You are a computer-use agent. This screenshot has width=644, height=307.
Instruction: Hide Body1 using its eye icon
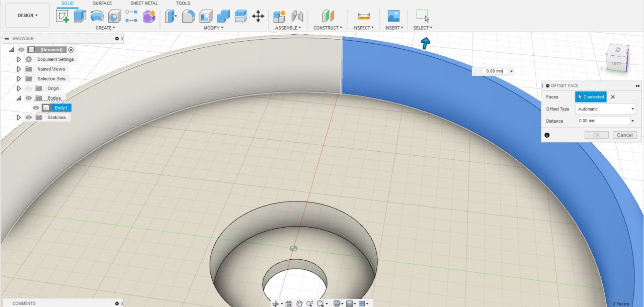click(36, 108)
